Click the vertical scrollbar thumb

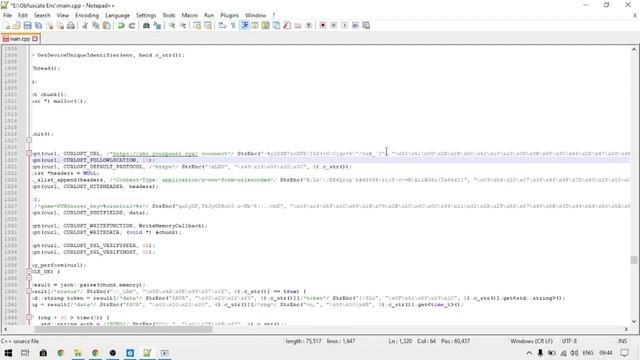pos(633,260)
